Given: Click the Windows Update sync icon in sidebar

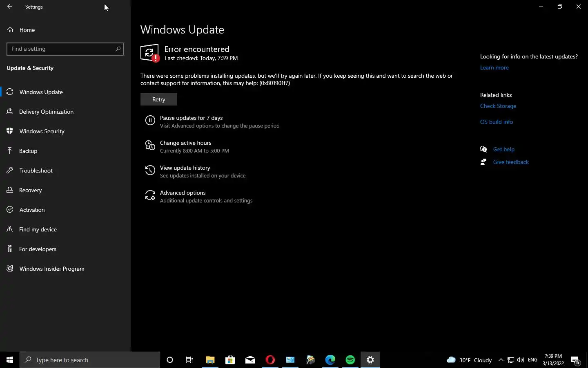Looking at the screenshot, I should [10, 92].
